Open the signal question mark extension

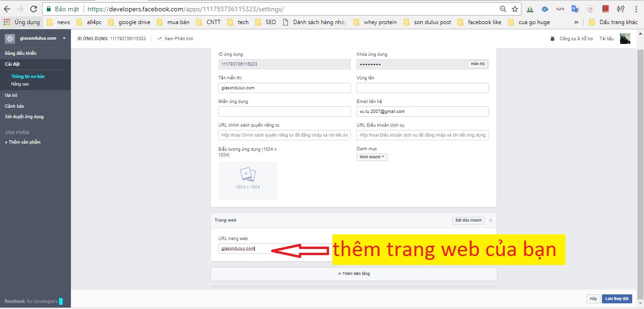click(620, 9)
